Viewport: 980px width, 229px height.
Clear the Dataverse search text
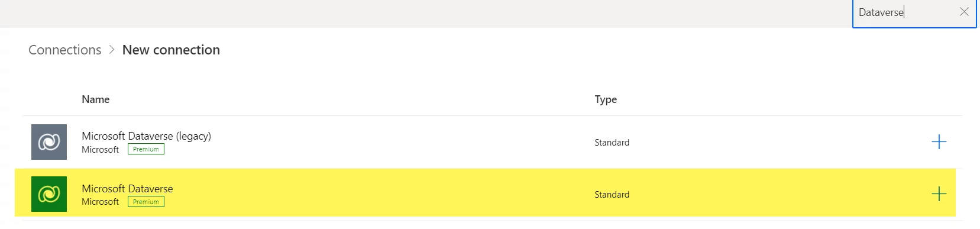pyautogui.click(x=964, y=12)
